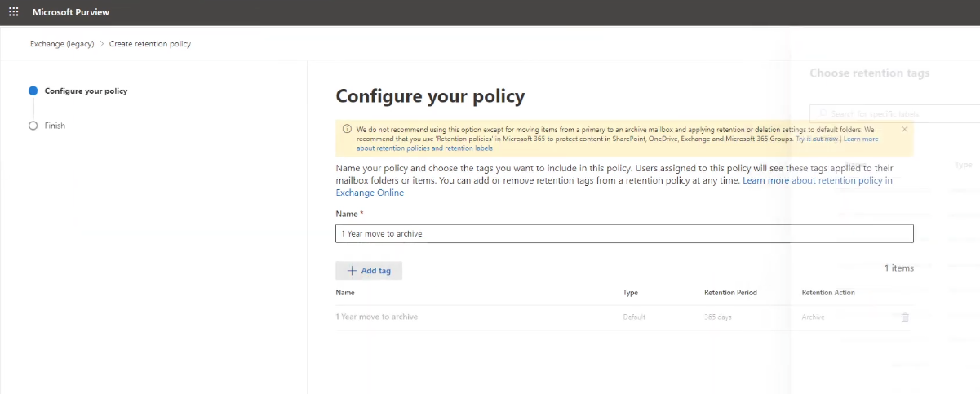The width and height of the screenshot is (980, 394).
Task: Sort by the Retention Period column header
Action: pos(730,293)
